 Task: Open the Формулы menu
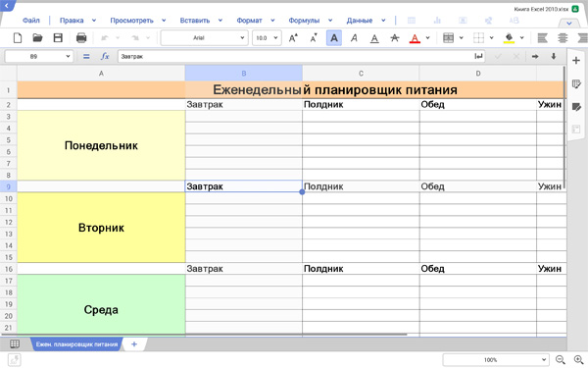[304, 21]
